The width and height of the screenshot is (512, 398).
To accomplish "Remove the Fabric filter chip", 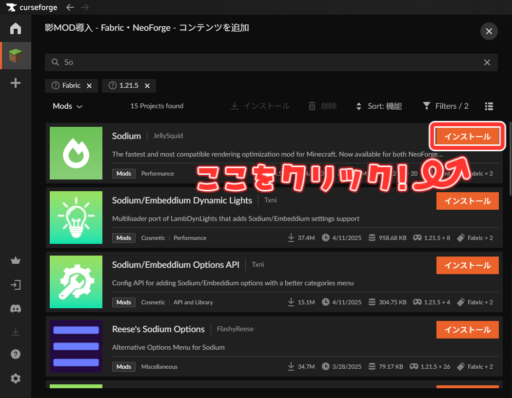I will coord(89,86).
